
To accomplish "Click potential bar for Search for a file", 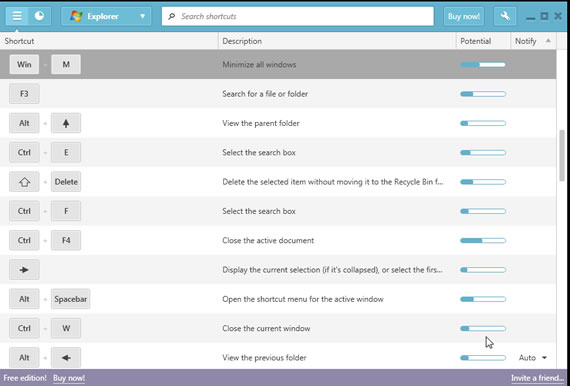I will (483, 94).
